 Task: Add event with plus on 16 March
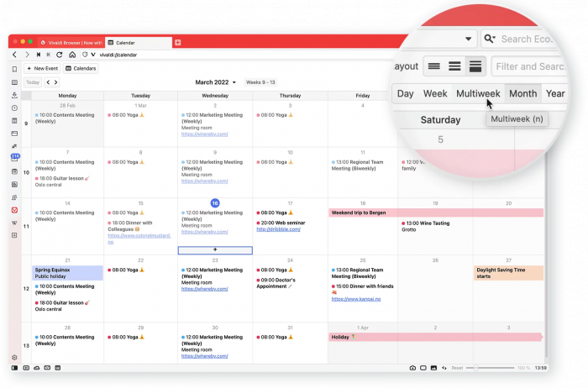coord(215,250)
